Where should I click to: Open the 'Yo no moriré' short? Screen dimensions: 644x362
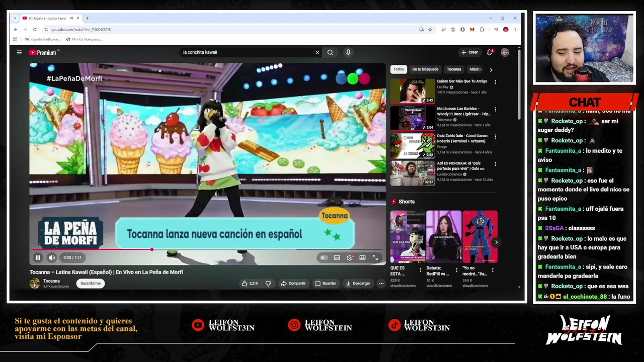[x=480, y=237]
